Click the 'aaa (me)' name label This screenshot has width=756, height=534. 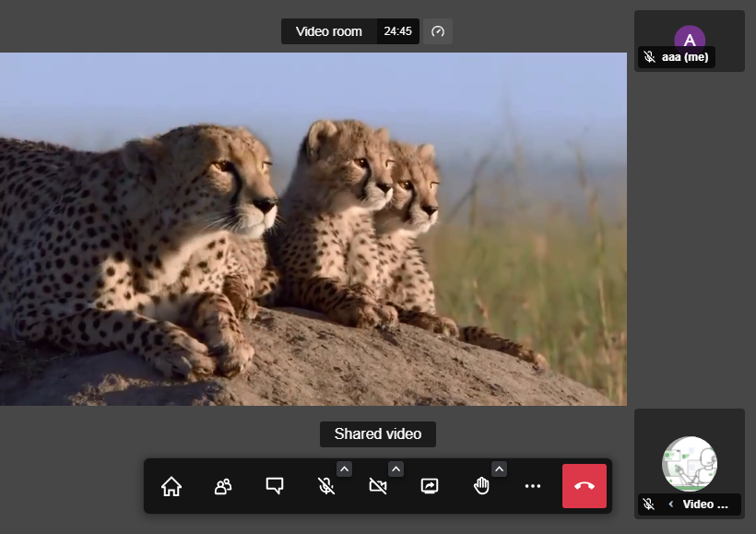(x=685, y=57)
